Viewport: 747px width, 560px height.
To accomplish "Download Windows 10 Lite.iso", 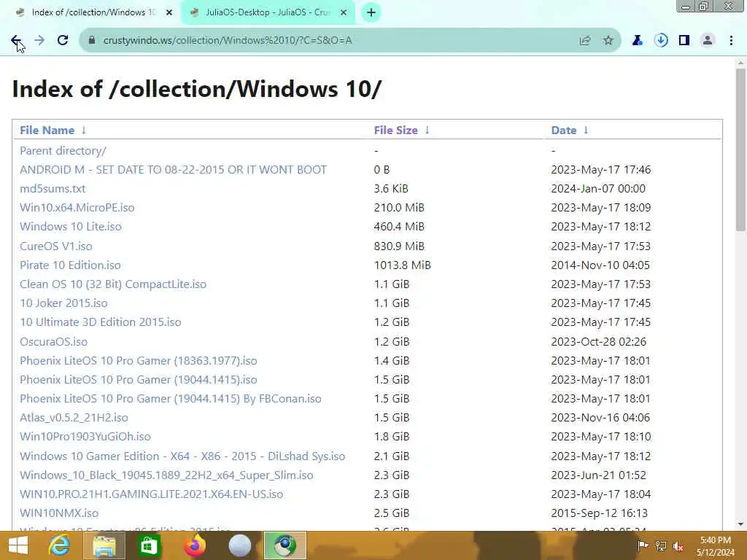I will pos(71,227).
